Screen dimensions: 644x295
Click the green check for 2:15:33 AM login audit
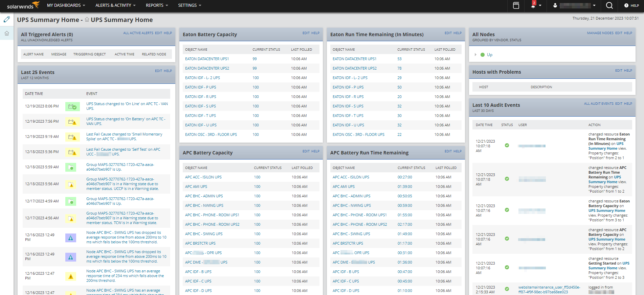click(507, 289)
